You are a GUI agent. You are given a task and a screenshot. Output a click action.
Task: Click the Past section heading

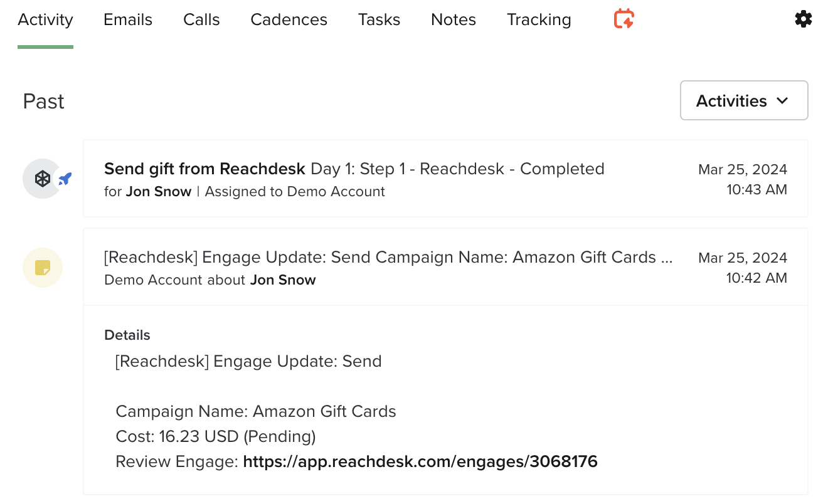point(43,100)
